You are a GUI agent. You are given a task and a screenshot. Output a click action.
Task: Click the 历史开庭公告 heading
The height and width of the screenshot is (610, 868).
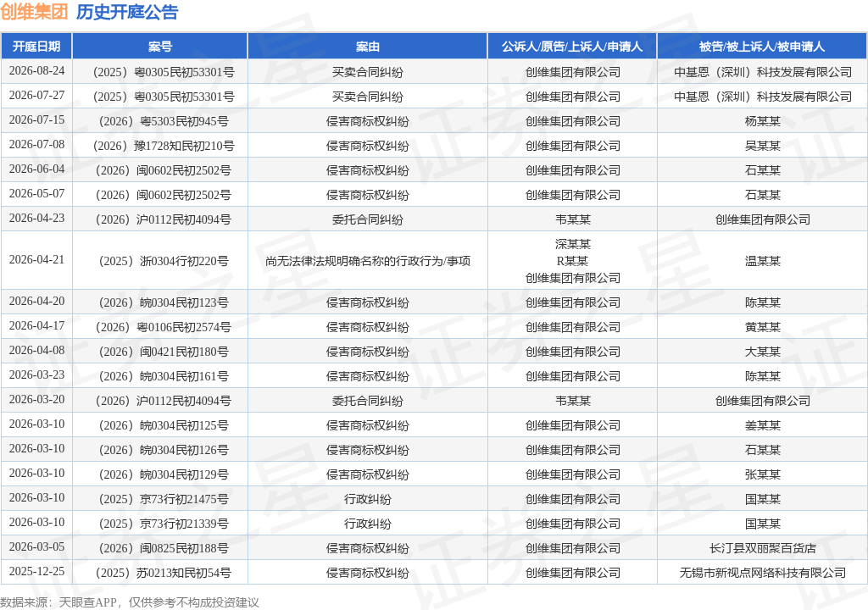coord(127,12)
